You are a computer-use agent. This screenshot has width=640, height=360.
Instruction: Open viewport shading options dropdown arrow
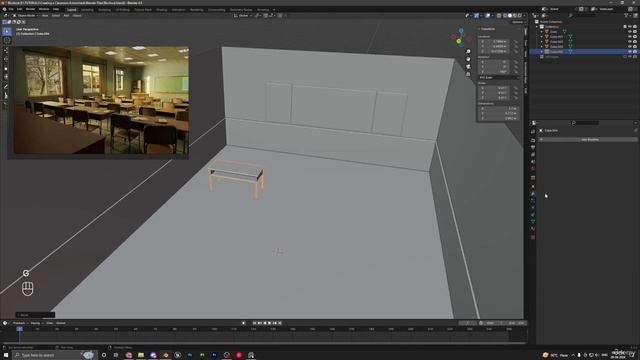[524, 16]
